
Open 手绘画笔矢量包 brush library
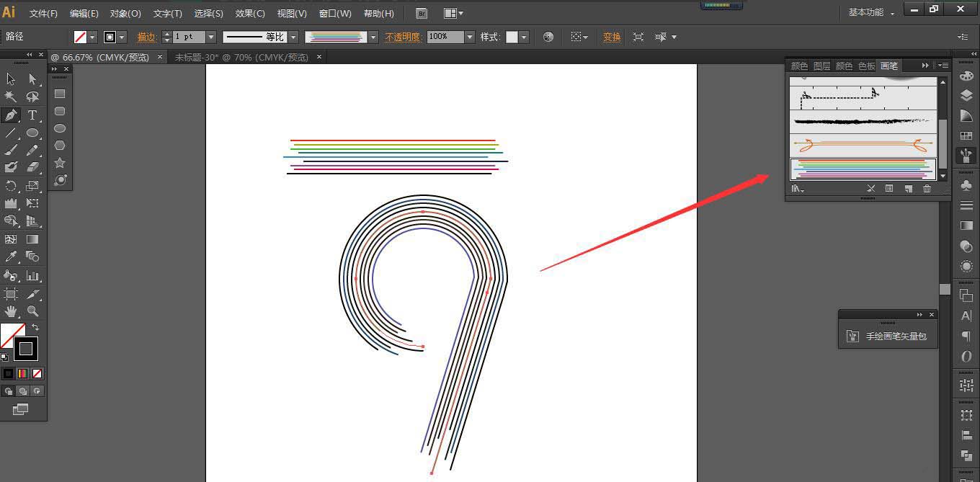point(888,336)
